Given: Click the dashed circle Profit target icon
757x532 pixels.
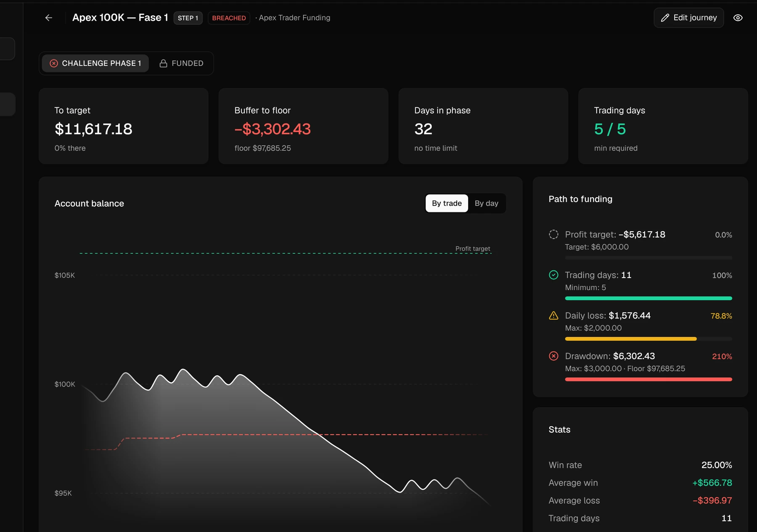Looking at the screenshot, I should point(553,234).
